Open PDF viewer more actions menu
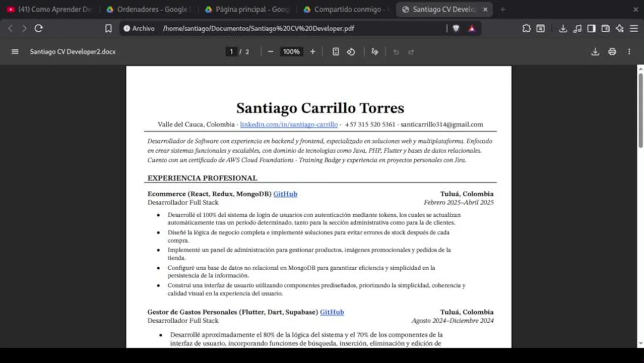Viewport: 644px width, 363px height. click(629, 51)
